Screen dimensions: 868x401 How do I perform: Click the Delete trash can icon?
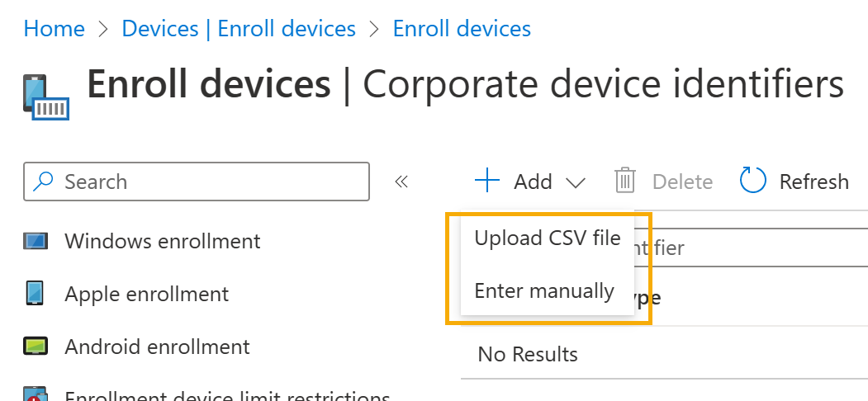625,181
